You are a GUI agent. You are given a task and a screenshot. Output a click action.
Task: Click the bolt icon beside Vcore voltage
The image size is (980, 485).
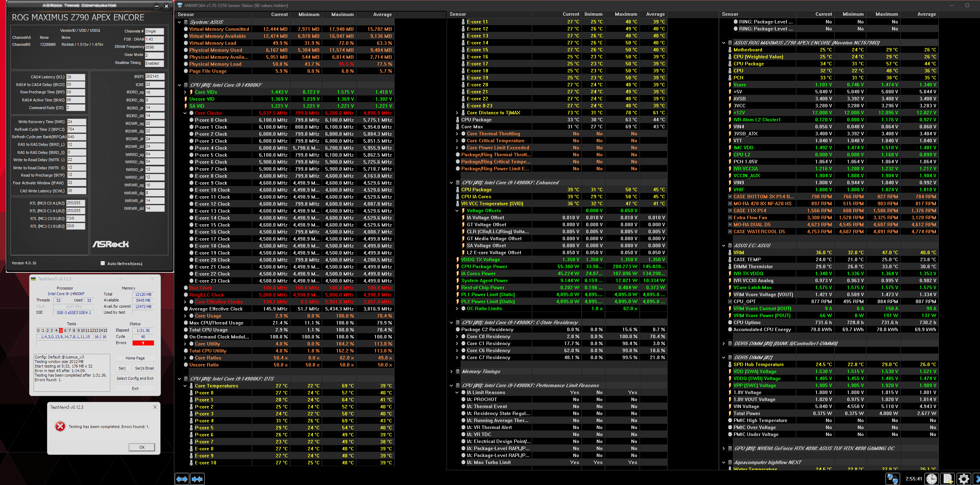730,85
